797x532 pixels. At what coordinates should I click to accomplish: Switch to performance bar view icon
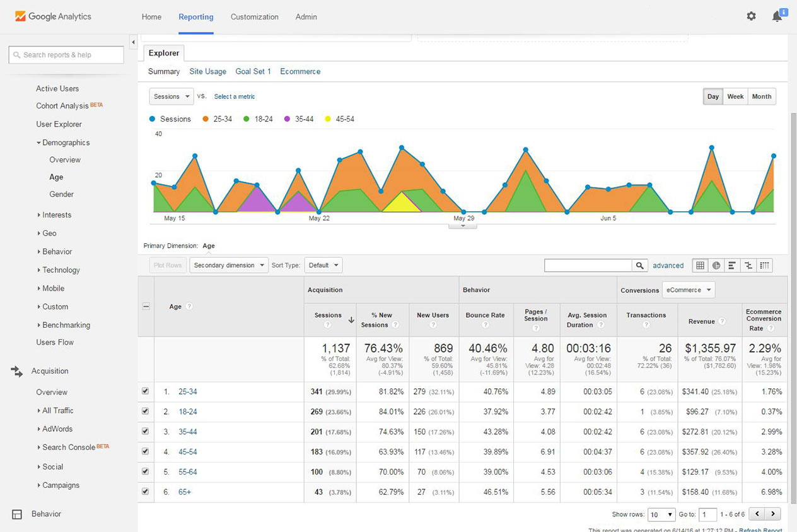click(x=732, y=265)
